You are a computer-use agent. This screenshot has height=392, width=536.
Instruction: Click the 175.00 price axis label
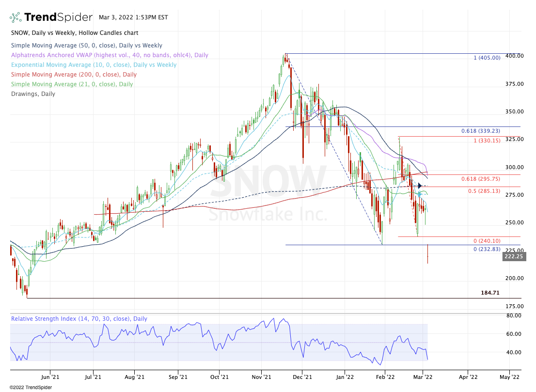click(515, 306)
